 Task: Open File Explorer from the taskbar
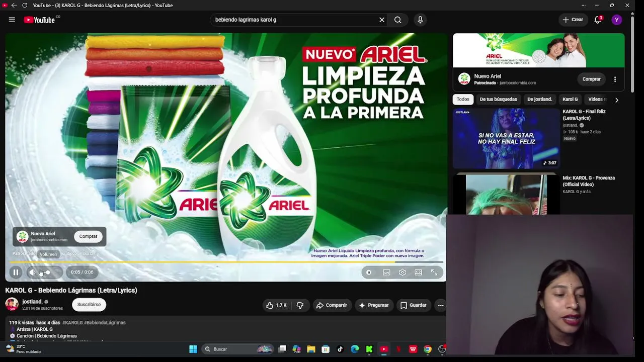click(311, 349)
